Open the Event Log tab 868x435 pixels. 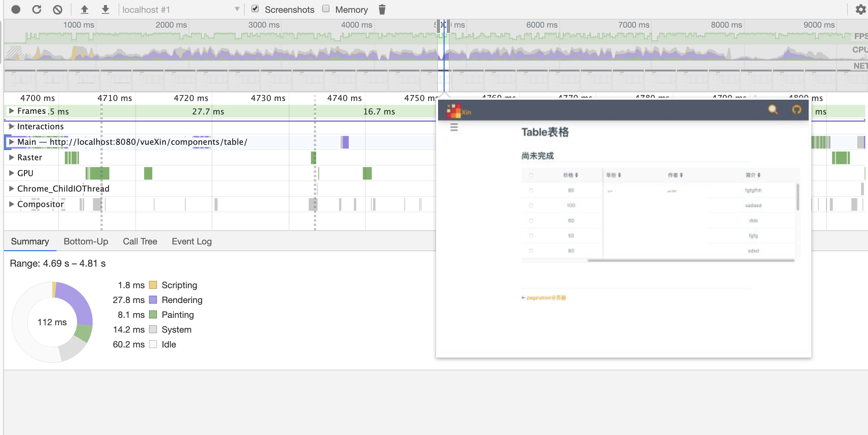point(192,241)
